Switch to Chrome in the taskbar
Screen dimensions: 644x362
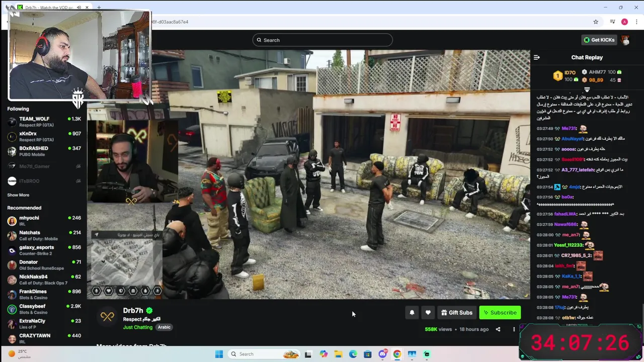tap(397, 354)
